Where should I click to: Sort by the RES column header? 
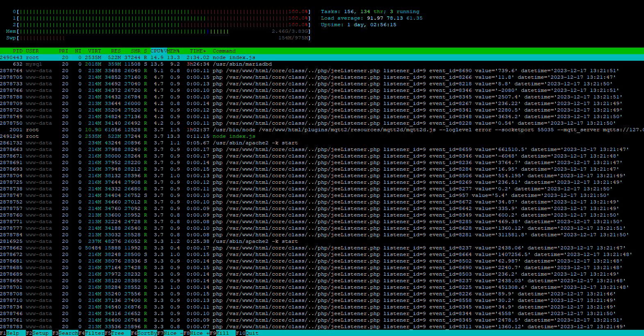(116, 51)
